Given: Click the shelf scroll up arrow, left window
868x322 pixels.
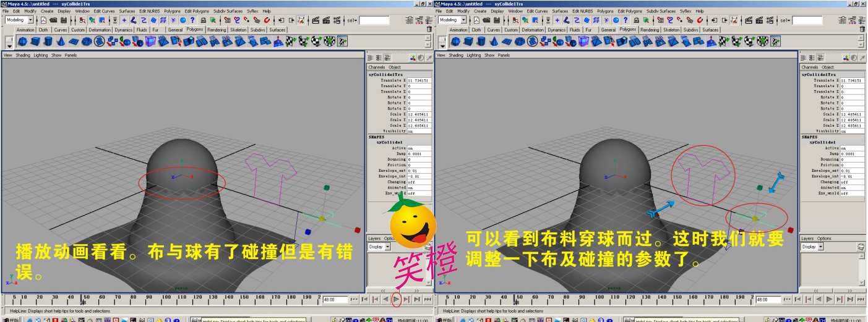Looking at the screenshot, I should (x=428, y=38).
